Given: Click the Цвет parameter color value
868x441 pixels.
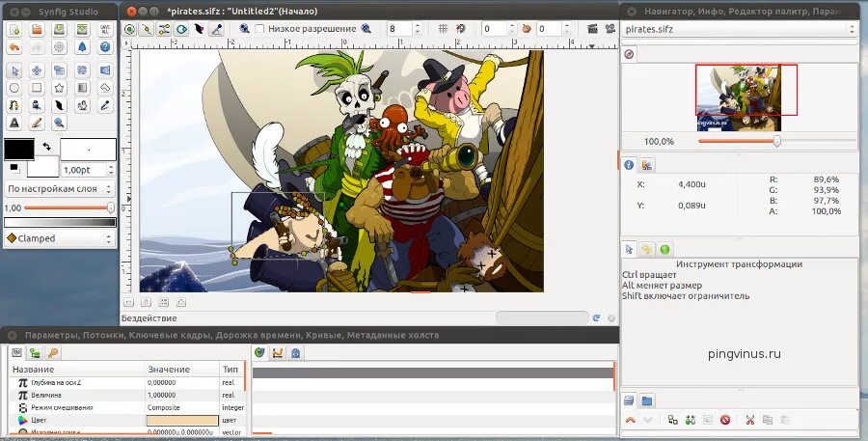Looking at the screenshot, I should click(182, 421).
